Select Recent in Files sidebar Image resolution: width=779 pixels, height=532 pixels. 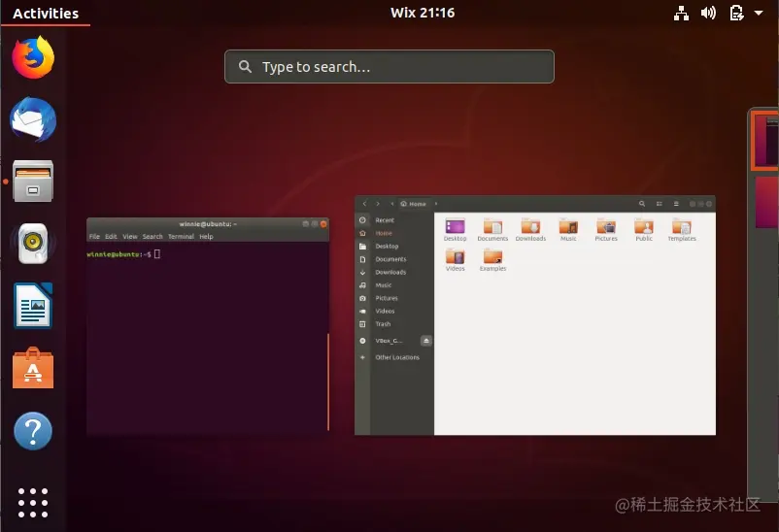coord(394,220)
